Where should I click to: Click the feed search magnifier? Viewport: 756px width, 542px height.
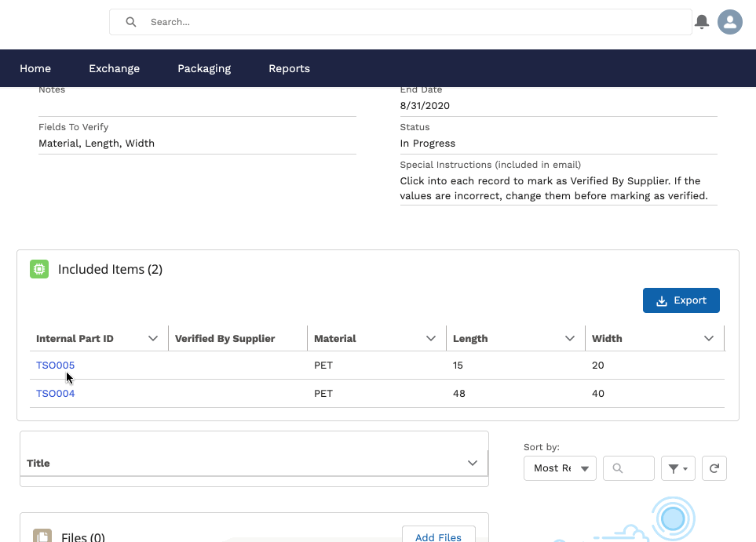(618, 468)
